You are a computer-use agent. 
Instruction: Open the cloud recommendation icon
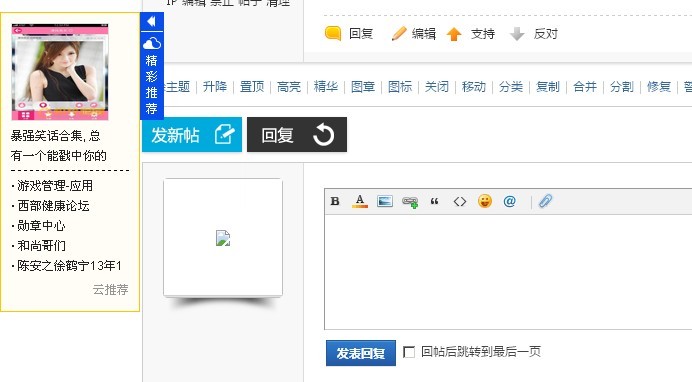[x=152, y=43]
